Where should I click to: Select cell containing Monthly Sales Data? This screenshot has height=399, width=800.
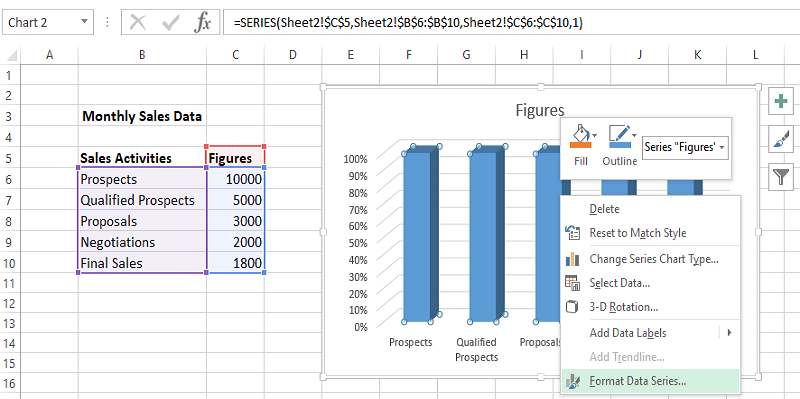(142, 116)
